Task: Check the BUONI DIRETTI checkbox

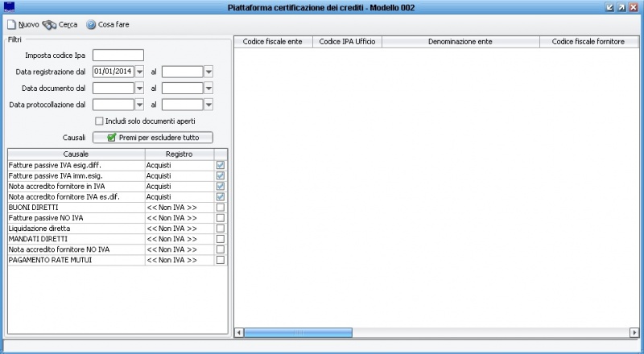Action: tap(221, 208)
